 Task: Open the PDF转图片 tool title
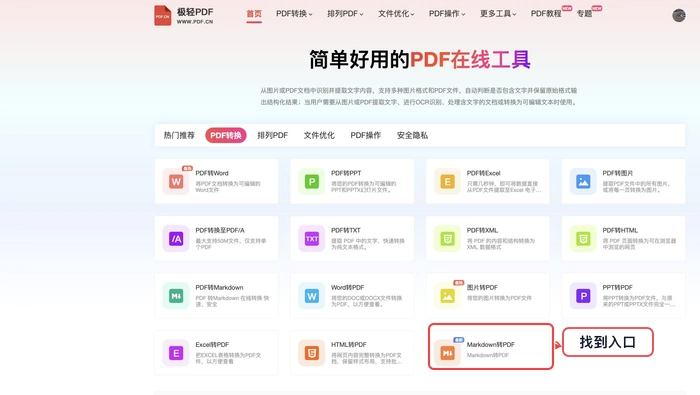(x=618, y=173)
